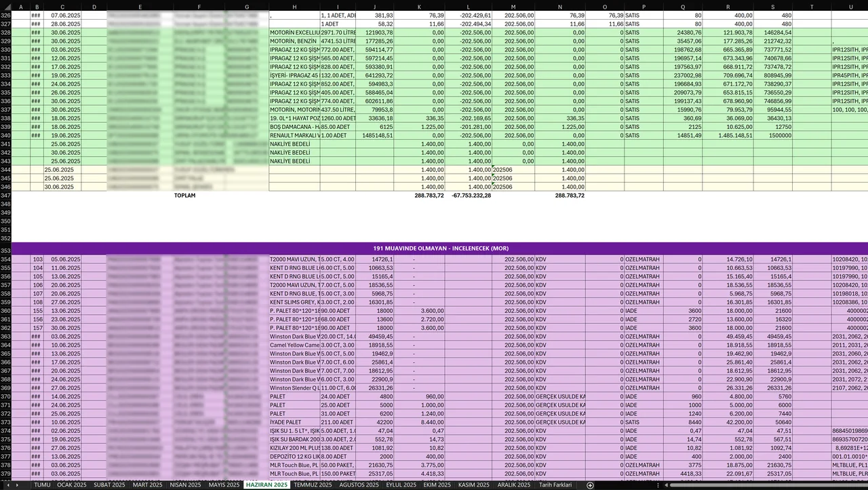Select column P header
Image resolution: width=868 pixels, height=490 pixels.
click(644, 7)
